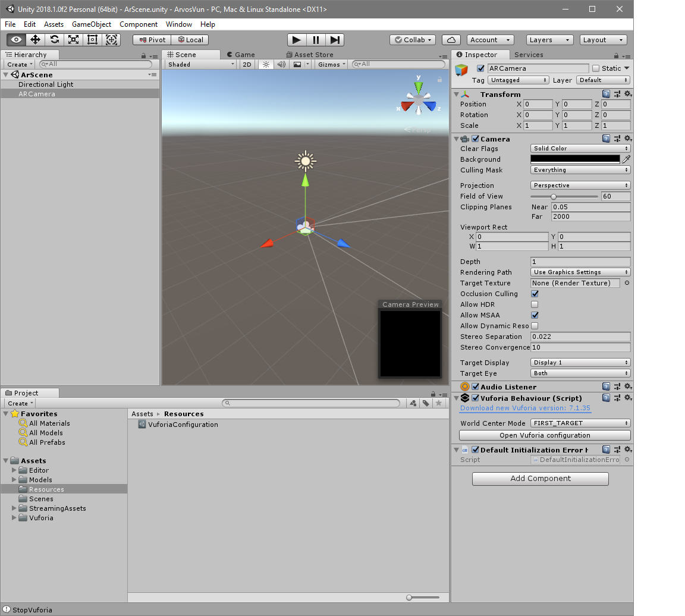Open the Camera component settings gear
The image size is (685, 616).
(627, 138)
